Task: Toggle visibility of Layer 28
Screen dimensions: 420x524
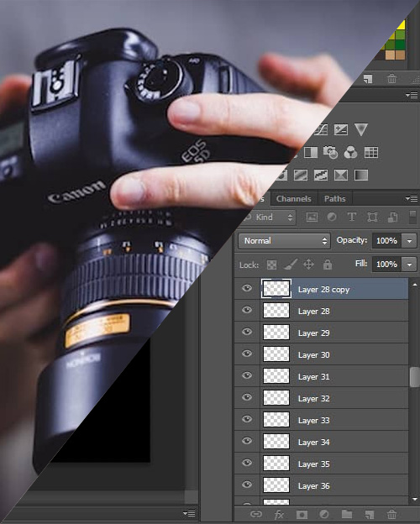Action: [x=247, y=310]
